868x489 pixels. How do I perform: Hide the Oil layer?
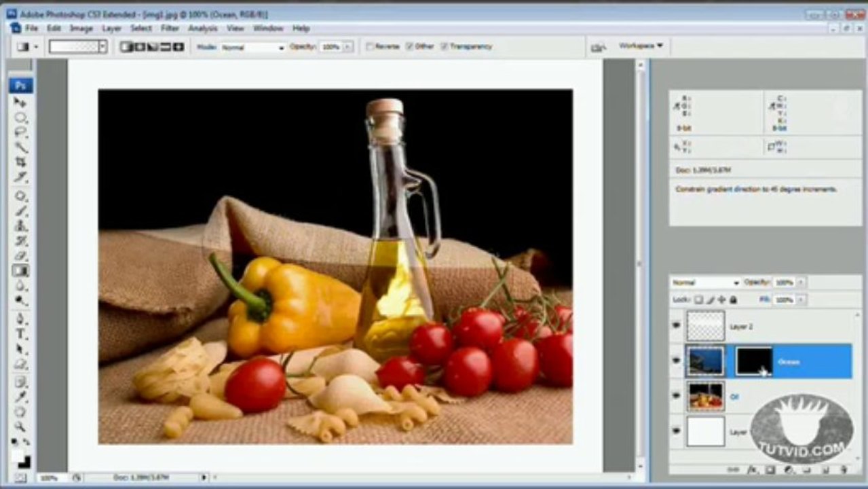(x=676, y=395)
